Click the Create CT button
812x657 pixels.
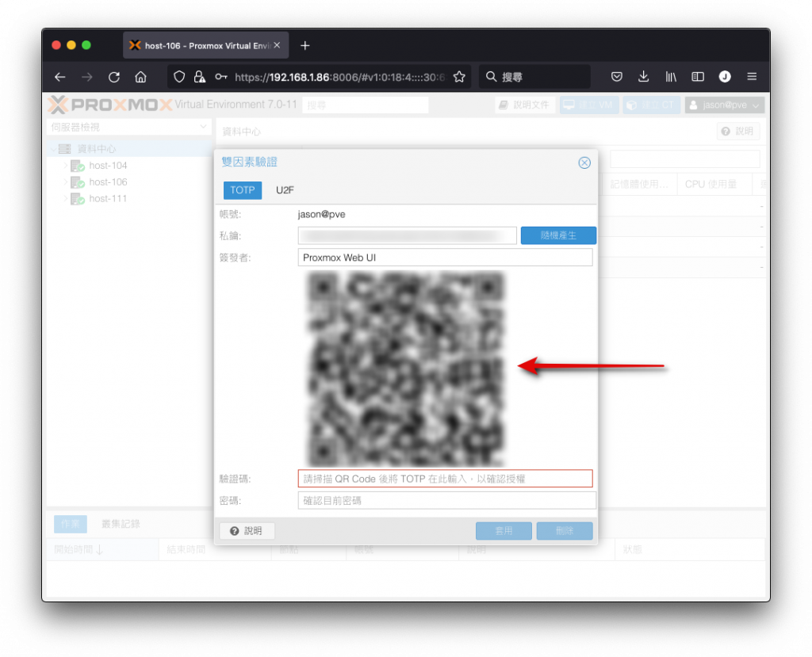[x=652, y=105]
